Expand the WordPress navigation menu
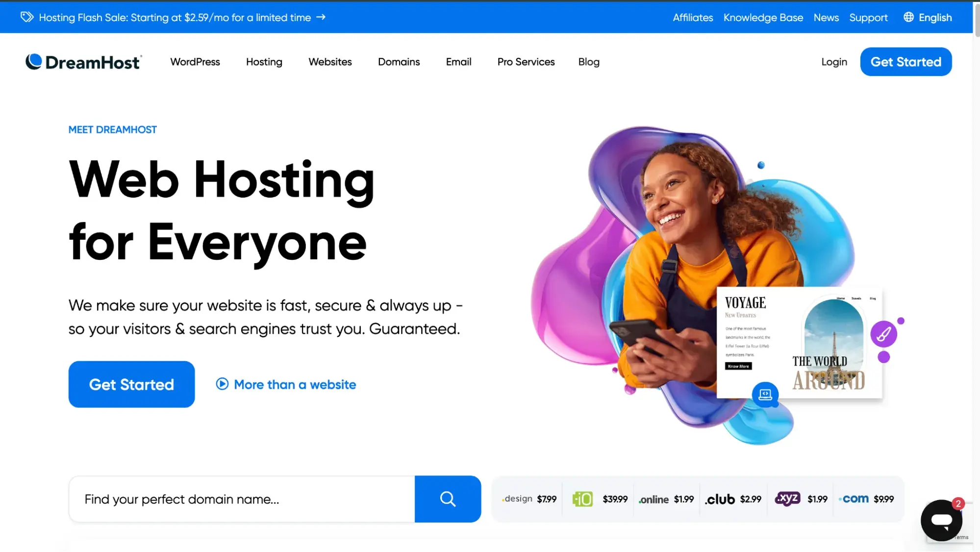This screenshot has height=552, width=980. pyautogui.click(x=195, y=62)
